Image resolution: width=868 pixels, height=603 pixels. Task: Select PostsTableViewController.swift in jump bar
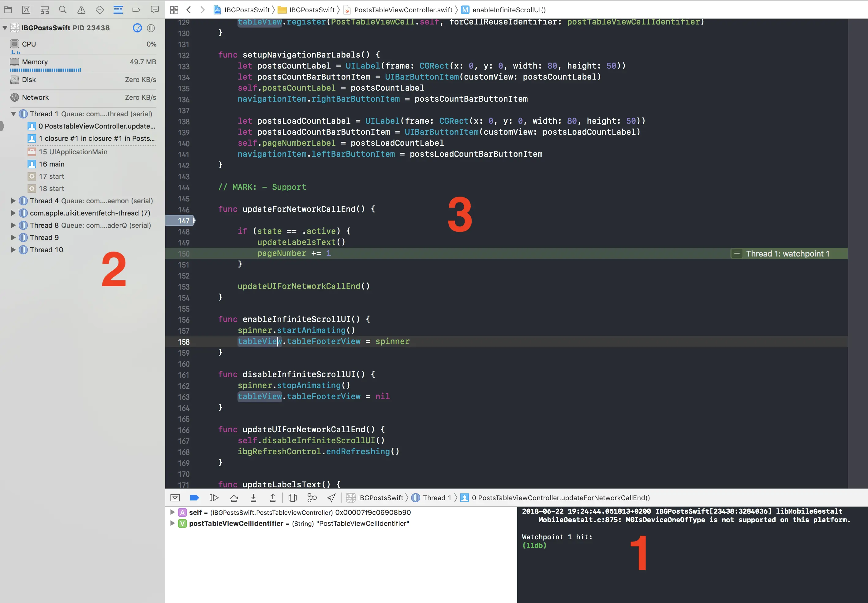403,10
